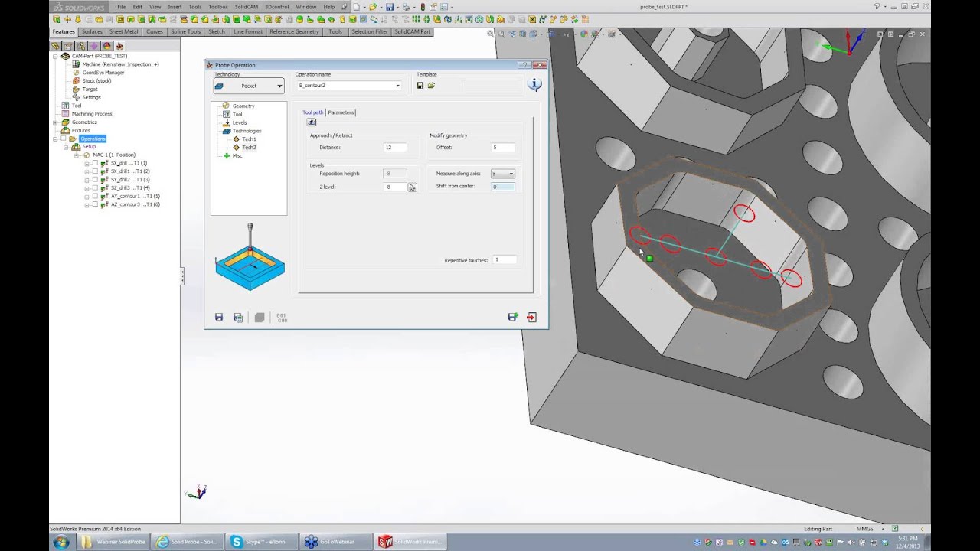Switch to the SolidCAM Part tab

[413, 32]
